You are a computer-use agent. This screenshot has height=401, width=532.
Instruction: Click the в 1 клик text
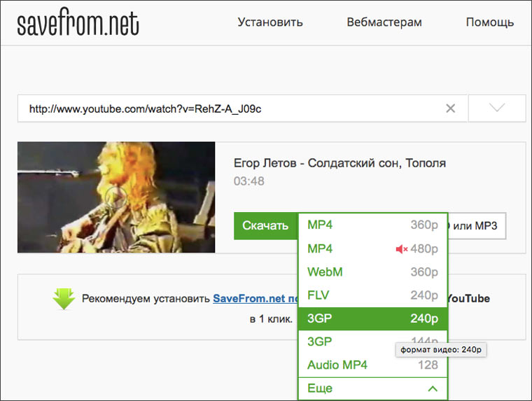[x=271, y=319]
